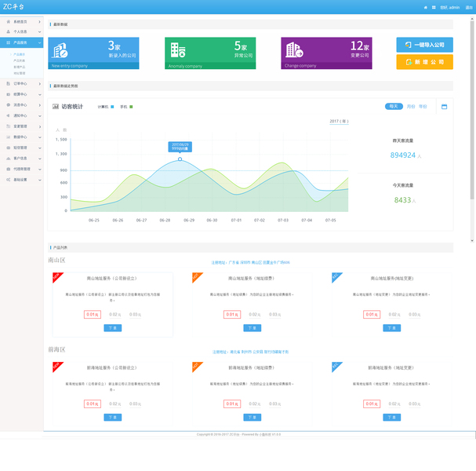
Task: Open the grid apps icon in the top bar
Action: pyautogui.click(x=434, y=7)
